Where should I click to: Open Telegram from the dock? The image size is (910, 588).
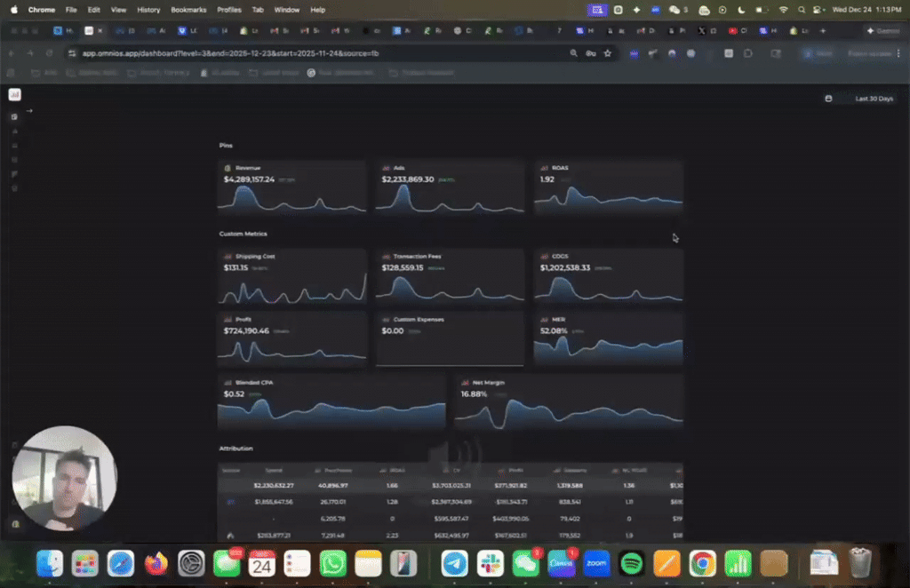pos(454,564)
